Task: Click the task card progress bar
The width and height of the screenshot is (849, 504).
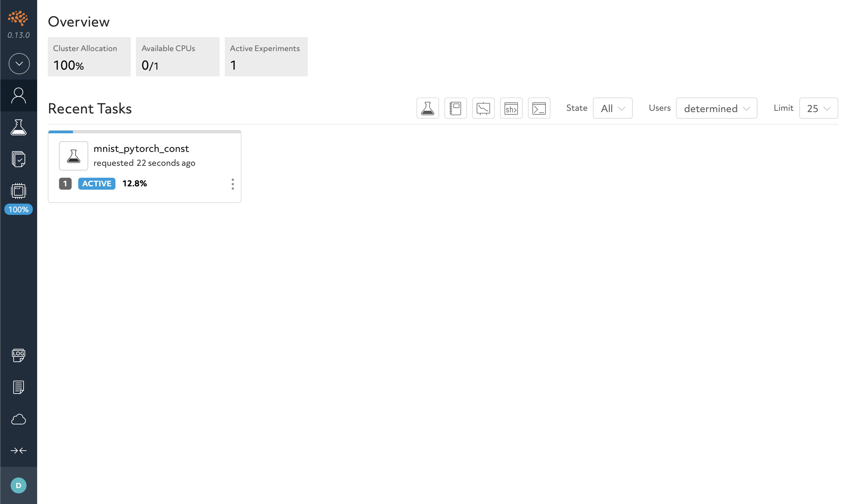Action: [145, 132]
